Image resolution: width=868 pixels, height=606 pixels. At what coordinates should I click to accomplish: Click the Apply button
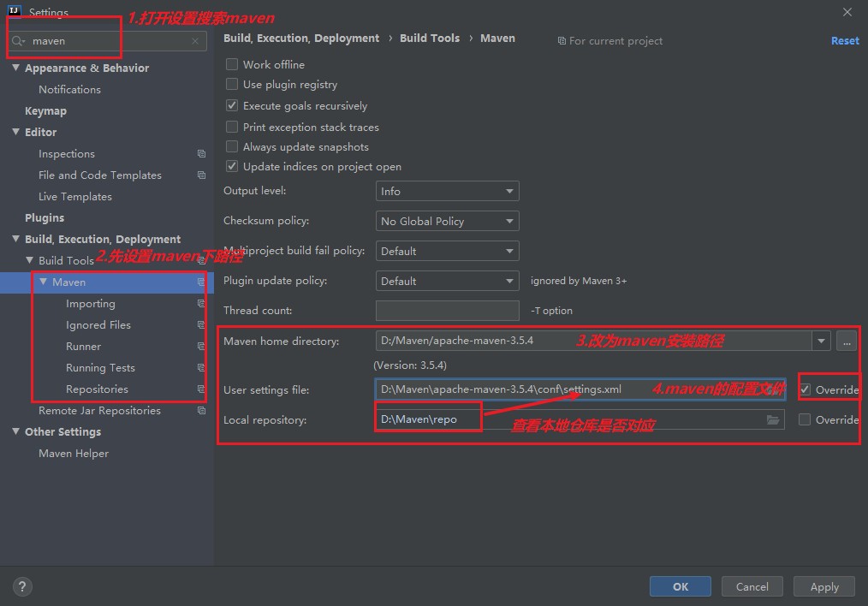click(x=824, y=586)
